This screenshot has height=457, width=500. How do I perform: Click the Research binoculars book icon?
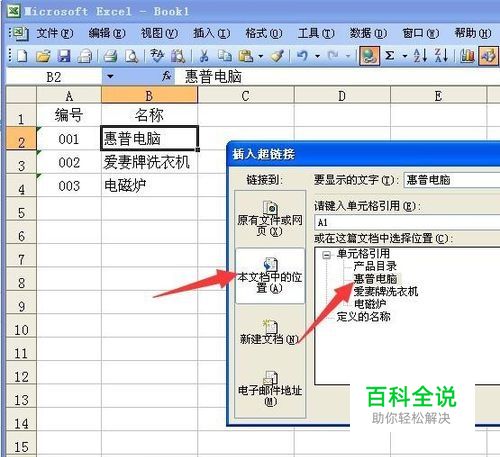coord(178,56)
